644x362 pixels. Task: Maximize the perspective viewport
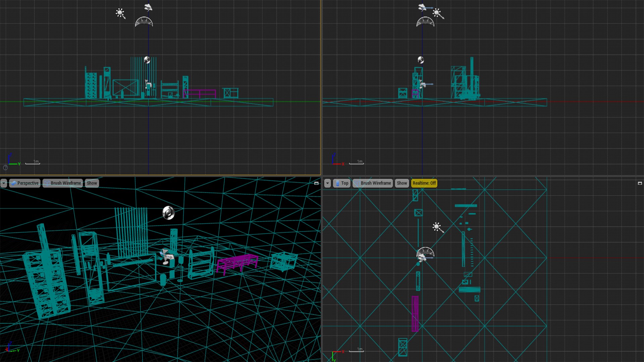[x=316, y=183]
